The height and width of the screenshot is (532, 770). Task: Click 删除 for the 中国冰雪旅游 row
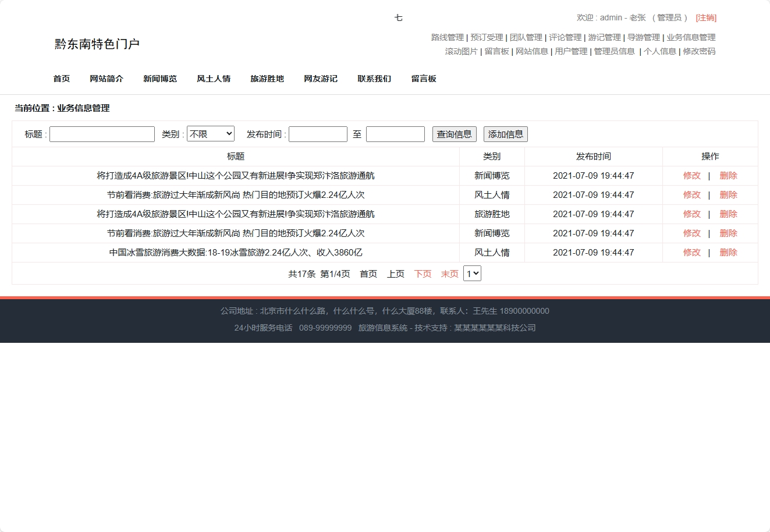728,253
